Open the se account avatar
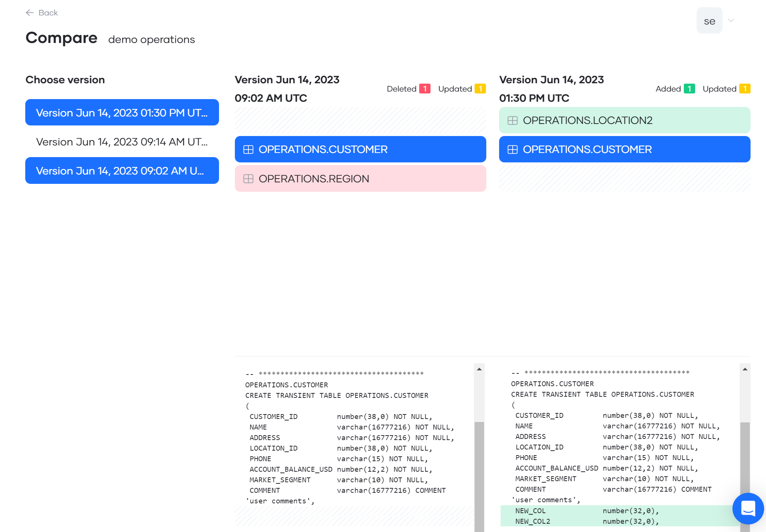The image size is (766, 532). (x=709, y=20)
